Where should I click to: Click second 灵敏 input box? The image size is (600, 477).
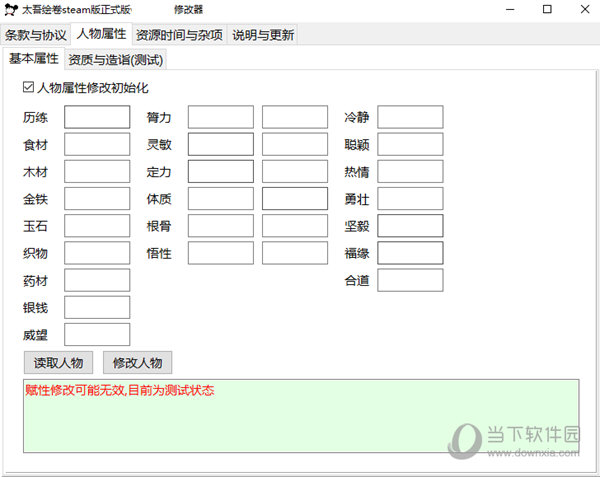[295, 144]
